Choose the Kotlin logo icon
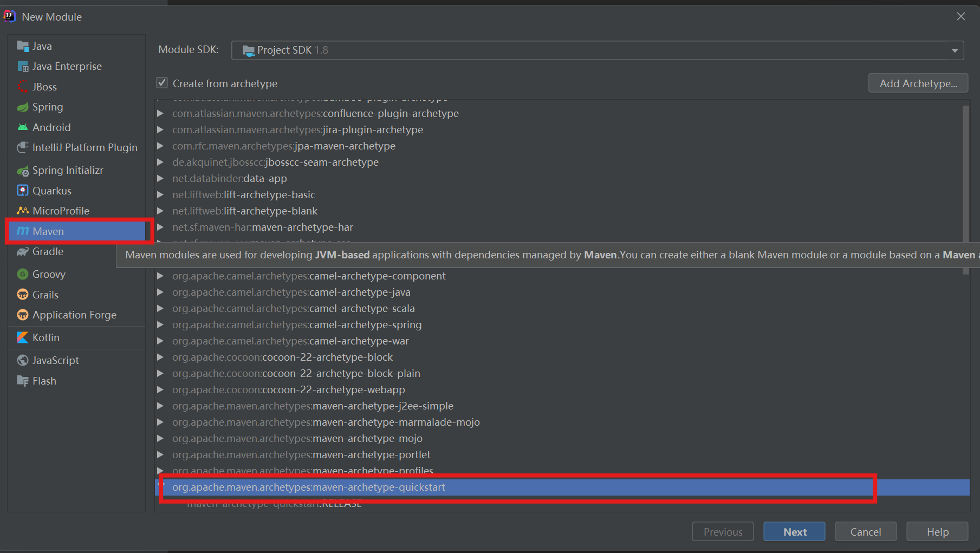Image resolution: width=980 pixels, height=553 pixels. coord(23,337)
